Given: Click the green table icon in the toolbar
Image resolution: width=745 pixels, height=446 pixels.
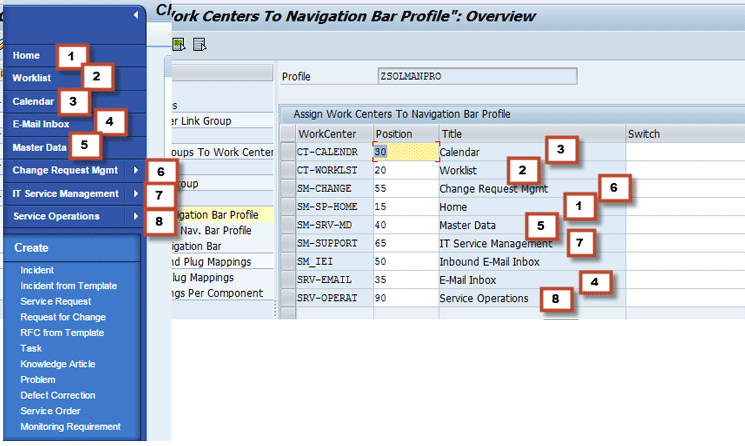Looking at the screenshot, I should (x=179, y=43).
